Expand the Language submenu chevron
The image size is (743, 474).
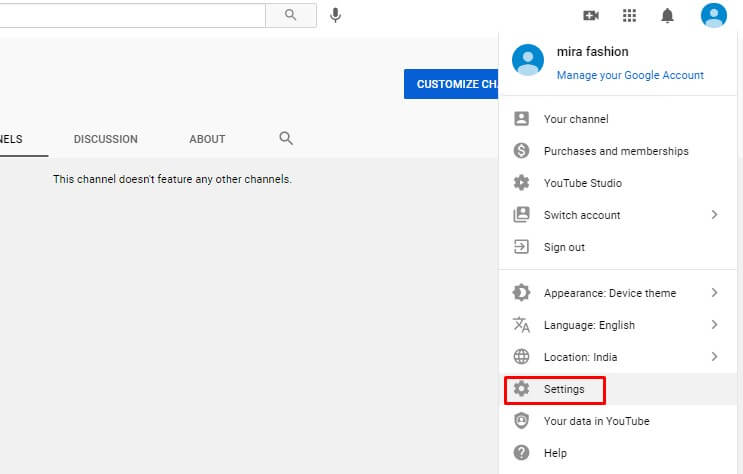pyautogui.click(x=714, y=325)
